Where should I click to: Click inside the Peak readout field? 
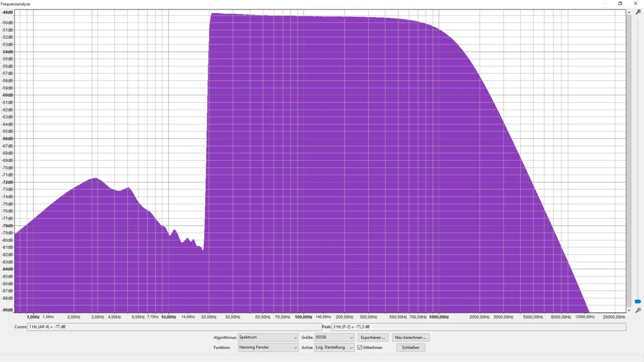pyautogui.click(x=478, y=327)
